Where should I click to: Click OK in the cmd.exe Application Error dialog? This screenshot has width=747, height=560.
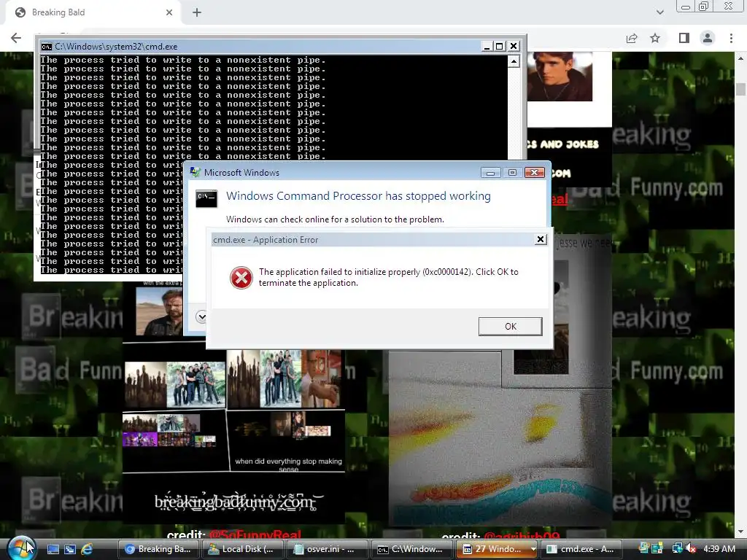pos(510,326)
